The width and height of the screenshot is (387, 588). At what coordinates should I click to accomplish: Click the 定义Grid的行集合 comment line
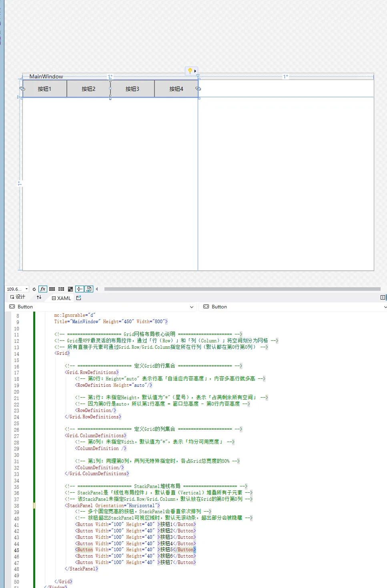point(154,366)
